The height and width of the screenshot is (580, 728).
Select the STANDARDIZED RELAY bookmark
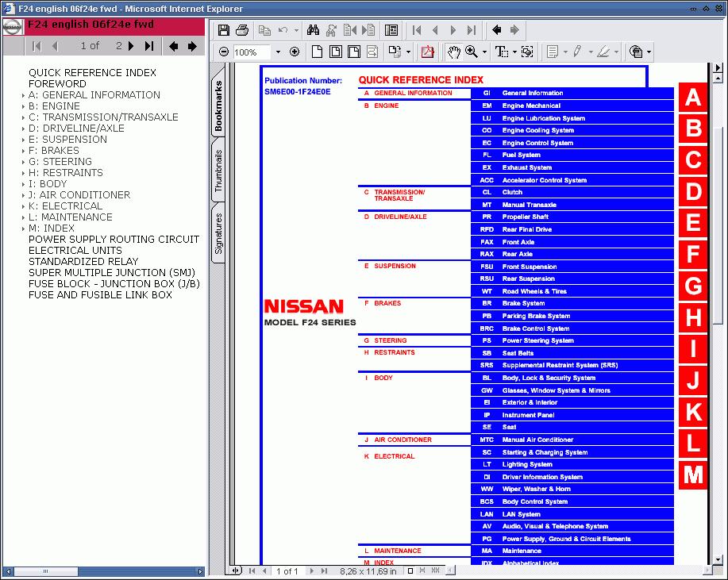(x=83, y=262)
